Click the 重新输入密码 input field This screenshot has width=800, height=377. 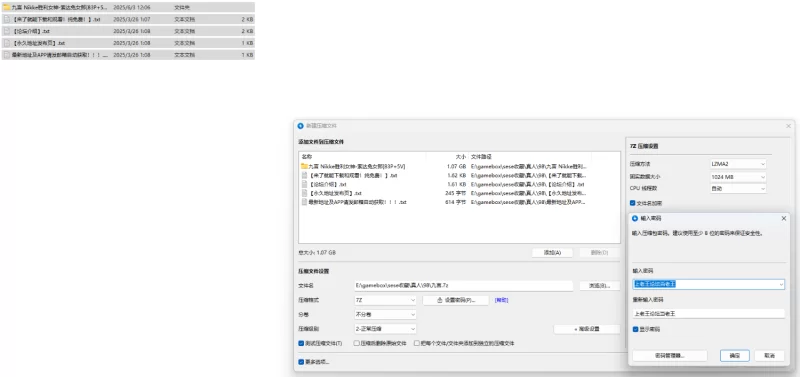(708, 314)
